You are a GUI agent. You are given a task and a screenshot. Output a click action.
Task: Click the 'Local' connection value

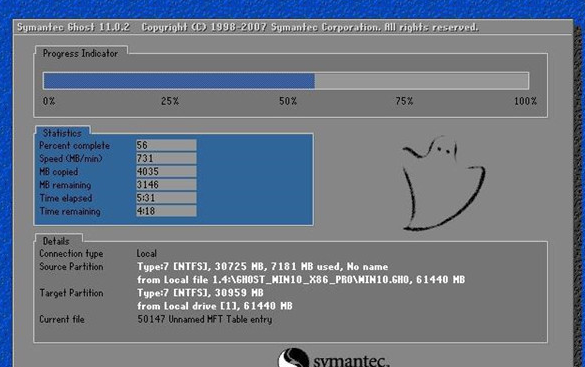click(147, 254)
